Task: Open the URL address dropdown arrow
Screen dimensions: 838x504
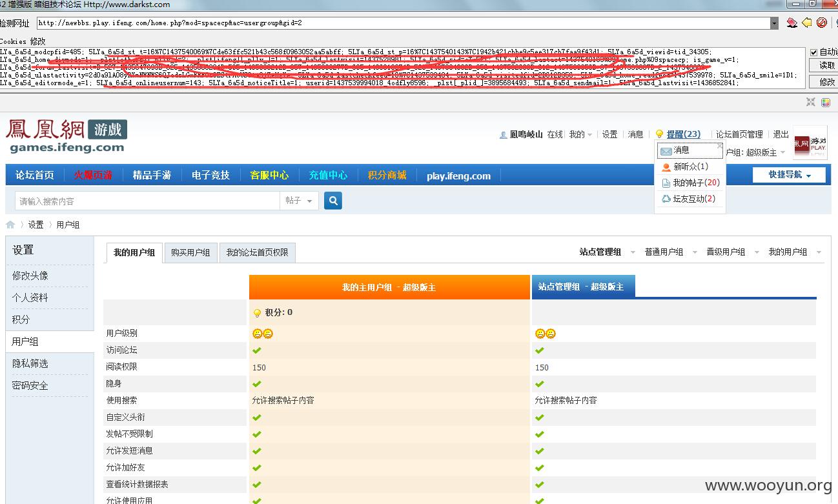Action: point(774,23)
